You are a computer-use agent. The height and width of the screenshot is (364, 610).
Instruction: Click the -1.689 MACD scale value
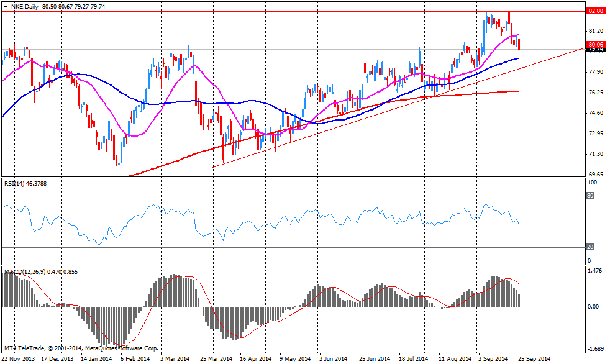[x=595, y=349]
